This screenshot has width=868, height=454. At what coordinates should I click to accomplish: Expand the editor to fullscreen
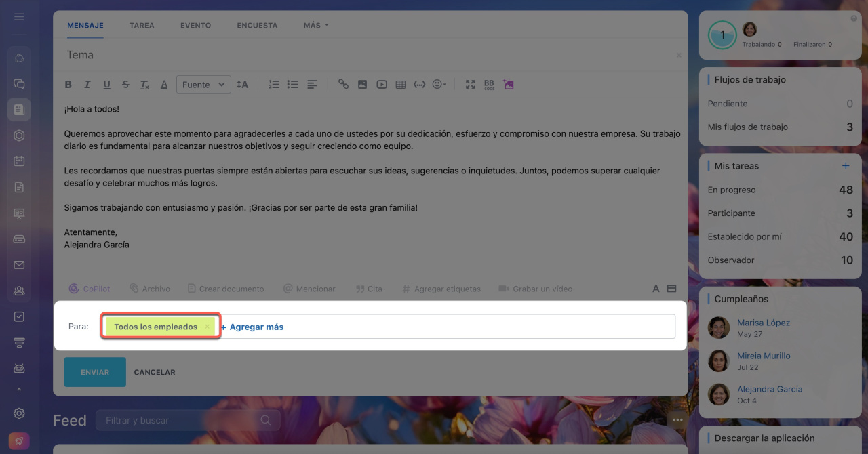pos(470,85)
